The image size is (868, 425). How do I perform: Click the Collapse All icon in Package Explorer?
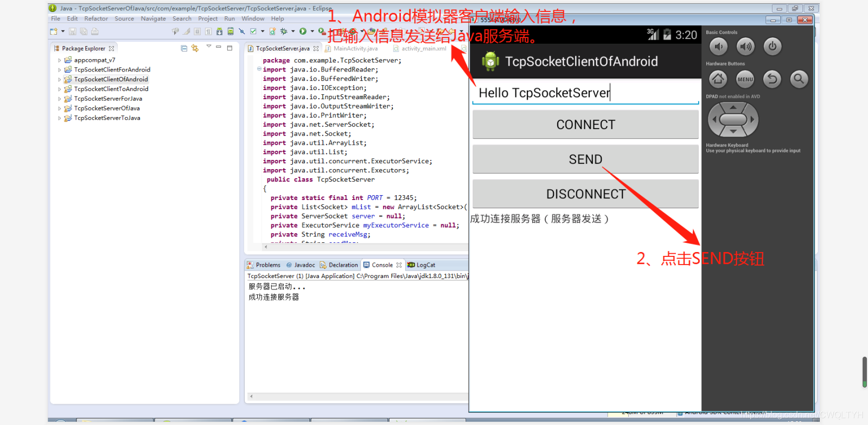point(184,48)
